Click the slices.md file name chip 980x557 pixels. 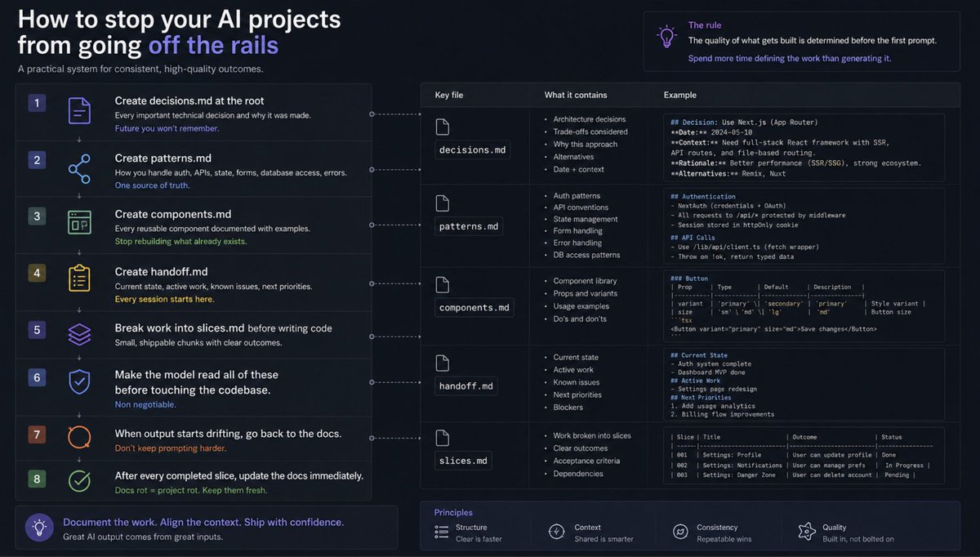[463, 461]
